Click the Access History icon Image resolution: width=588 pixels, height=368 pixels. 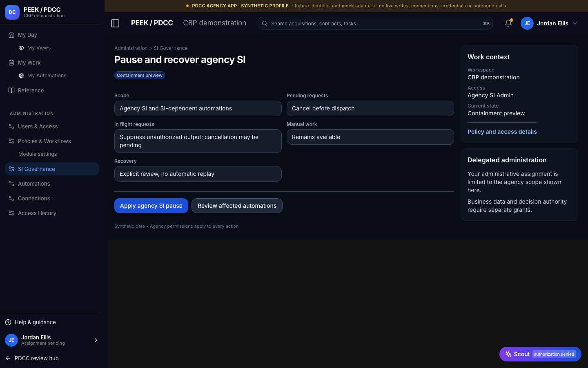point(11,213)
